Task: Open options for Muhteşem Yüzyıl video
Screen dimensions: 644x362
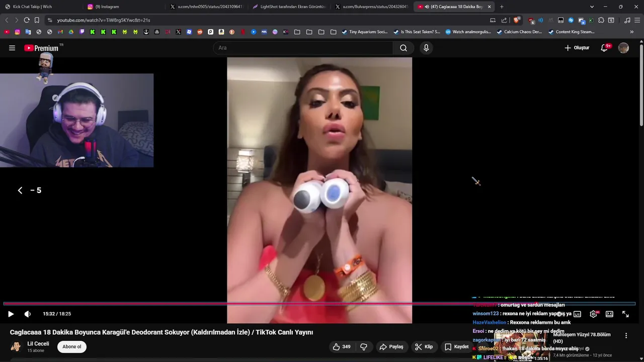Action: click(626, 335)
